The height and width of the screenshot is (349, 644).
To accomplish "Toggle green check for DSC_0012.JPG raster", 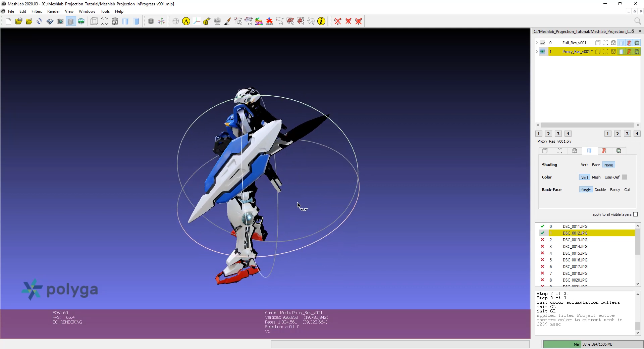I will pos(542,233).
